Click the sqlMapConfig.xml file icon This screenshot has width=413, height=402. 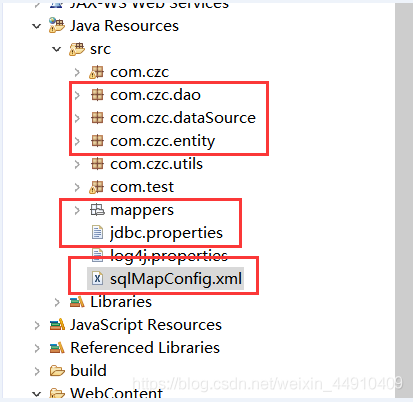[x=97, y=278]
